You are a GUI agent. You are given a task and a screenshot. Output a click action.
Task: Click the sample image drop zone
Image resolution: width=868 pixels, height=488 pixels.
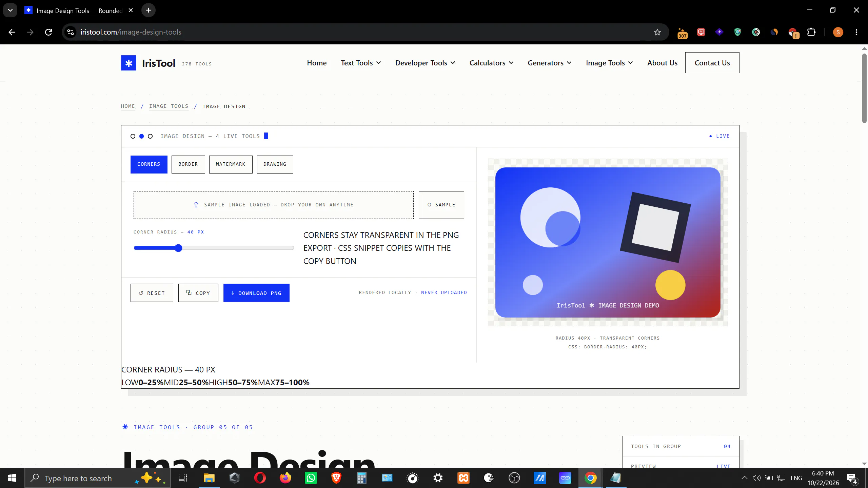click(273, 205)
